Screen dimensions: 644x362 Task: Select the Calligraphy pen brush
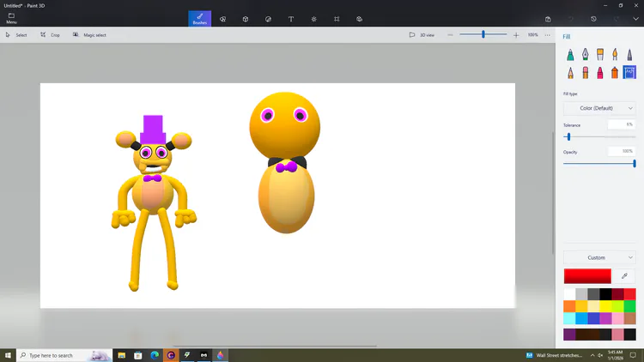(x=586, y=55)
